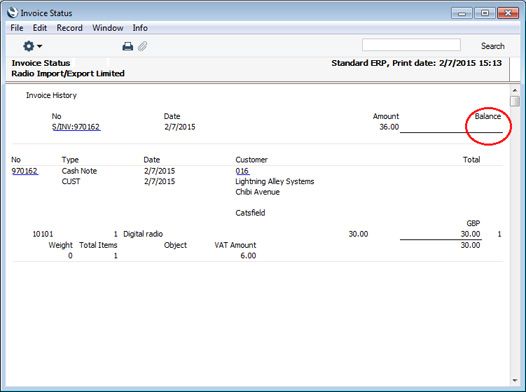The width and height of the screenshot is (526, 392).
Task: Click the 'Total Items' label
Action: click(x=98, y=245)
